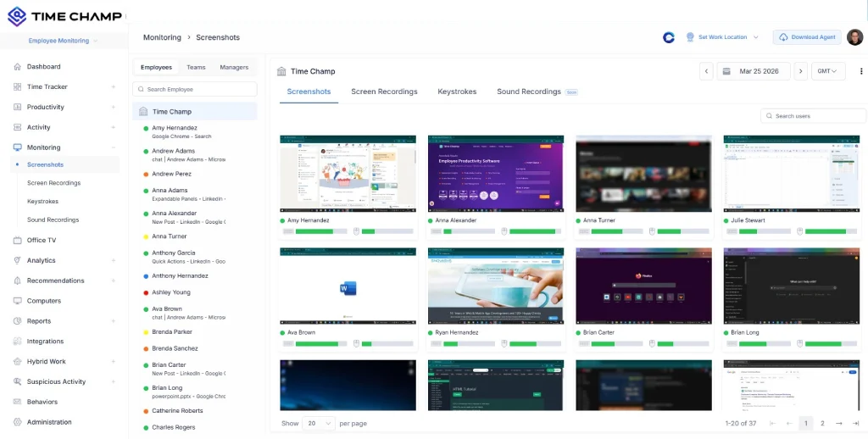Go to page 2 of results

pyautogui.click(x=822, y=423)
